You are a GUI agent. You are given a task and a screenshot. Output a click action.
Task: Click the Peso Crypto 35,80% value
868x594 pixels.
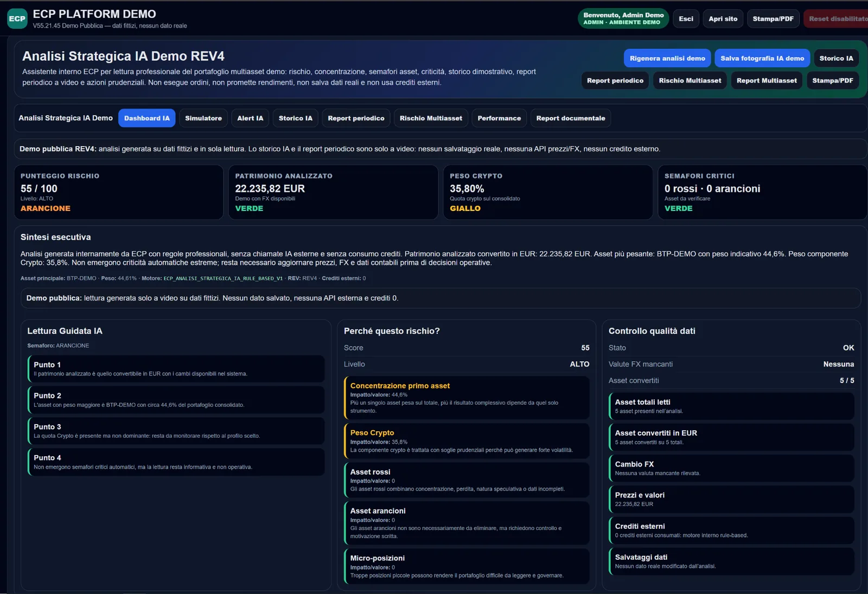[x=467, y=189]
